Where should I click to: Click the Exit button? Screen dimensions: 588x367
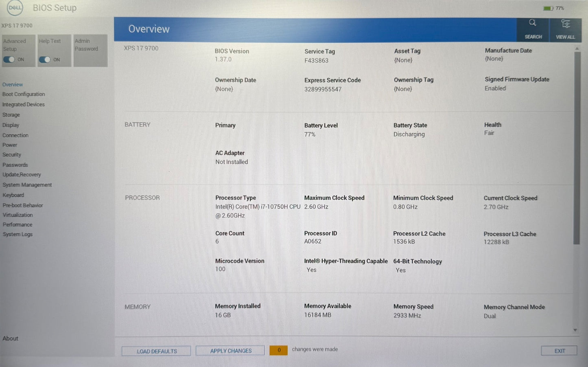559,351
